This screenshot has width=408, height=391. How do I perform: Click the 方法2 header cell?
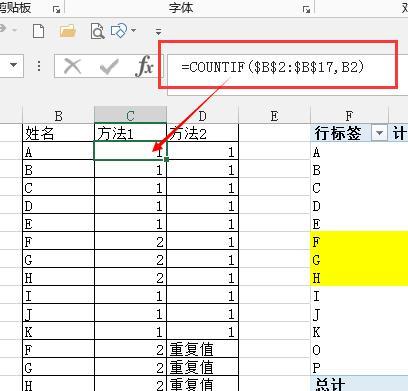click(202, 133)
